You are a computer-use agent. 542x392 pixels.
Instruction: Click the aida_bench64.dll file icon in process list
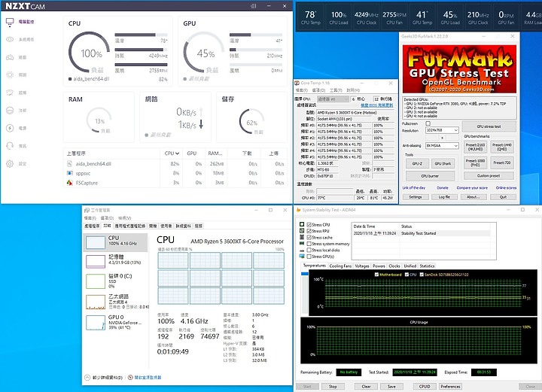(x=70, y=164)
